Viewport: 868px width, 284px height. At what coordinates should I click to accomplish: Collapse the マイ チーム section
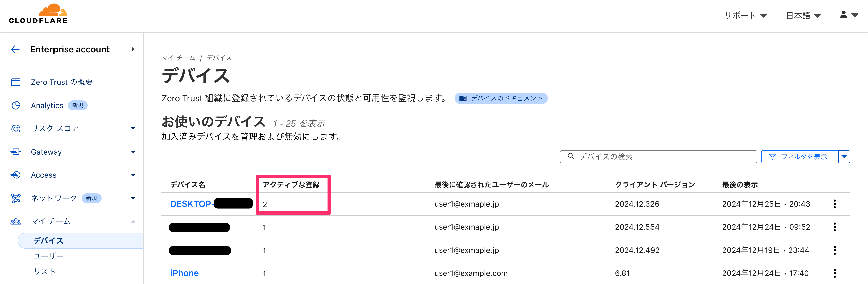click(133, 221)
